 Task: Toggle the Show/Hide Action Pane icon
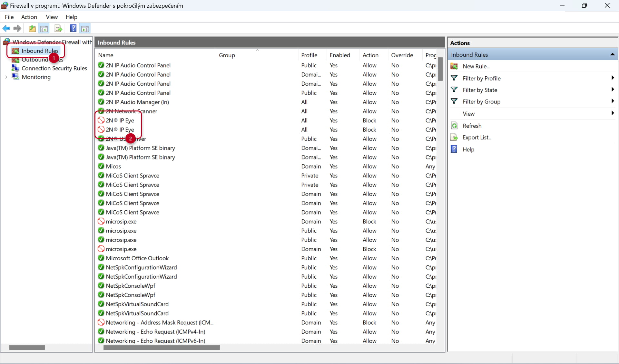click(85, 29)
